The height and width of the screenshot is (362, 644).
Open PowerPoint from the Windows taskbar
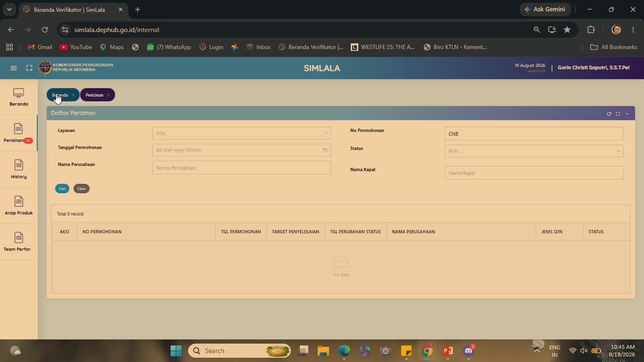click(x=448, y=351)
